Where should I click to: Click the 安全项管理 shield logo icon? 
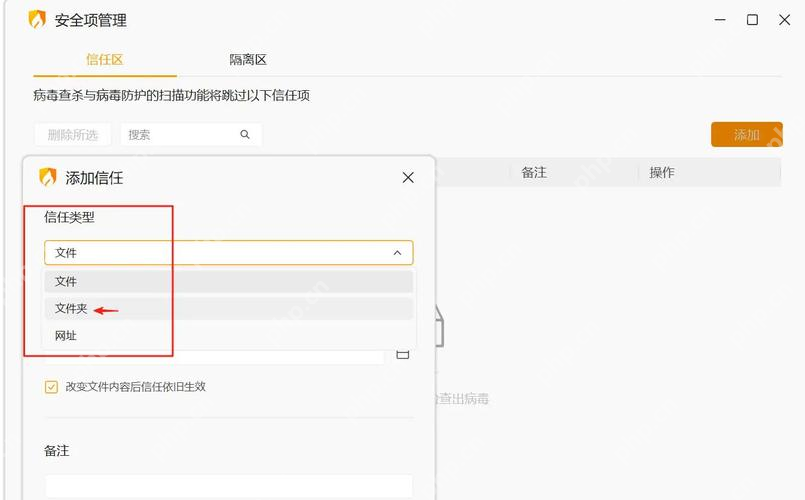[37, 20]
